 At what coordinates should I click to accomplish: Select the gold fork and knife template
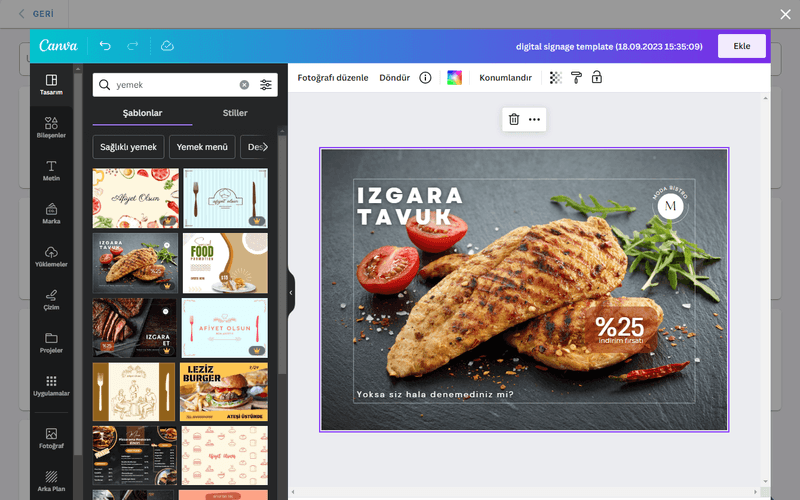134,392
